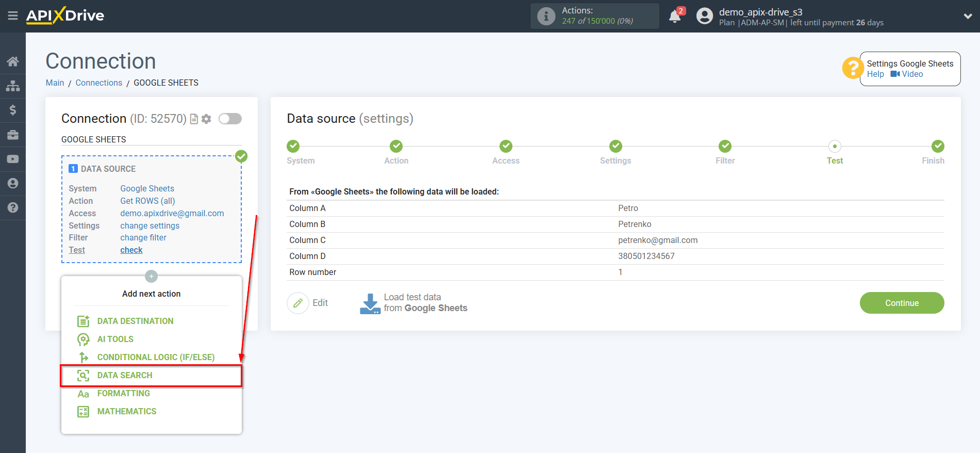Viewport: 980px width, 453px height.
Task: Click the Column A row label
Action: [x=307, y=208]
